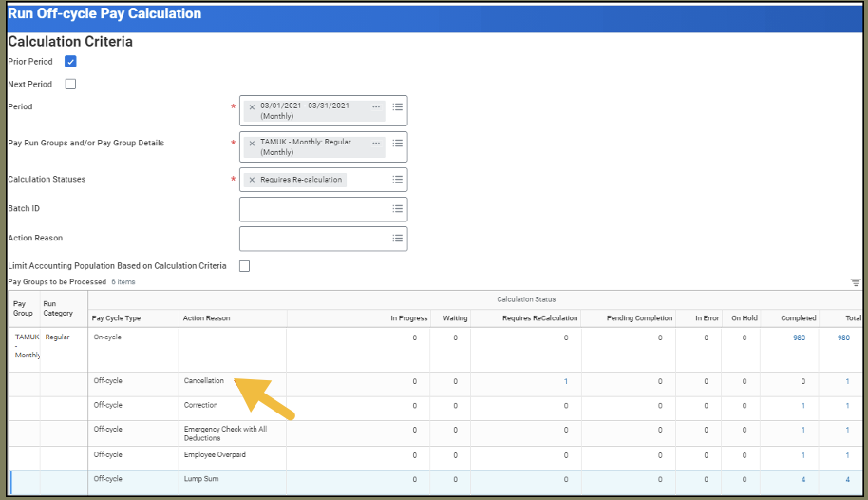Image resolution: width=868 pixels, height=500 pixels.
Task: Open the Batch ID prompt list icon
Action: [x=398, y=209]
